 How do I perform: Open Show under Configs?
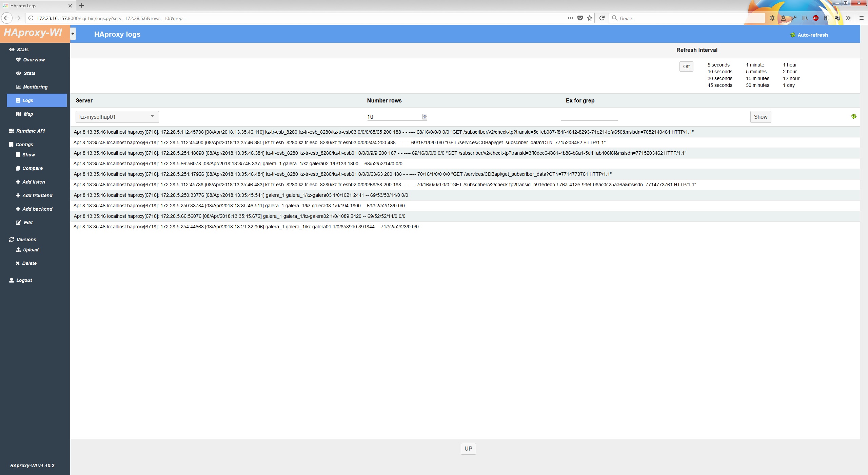[x=25, y=155]
